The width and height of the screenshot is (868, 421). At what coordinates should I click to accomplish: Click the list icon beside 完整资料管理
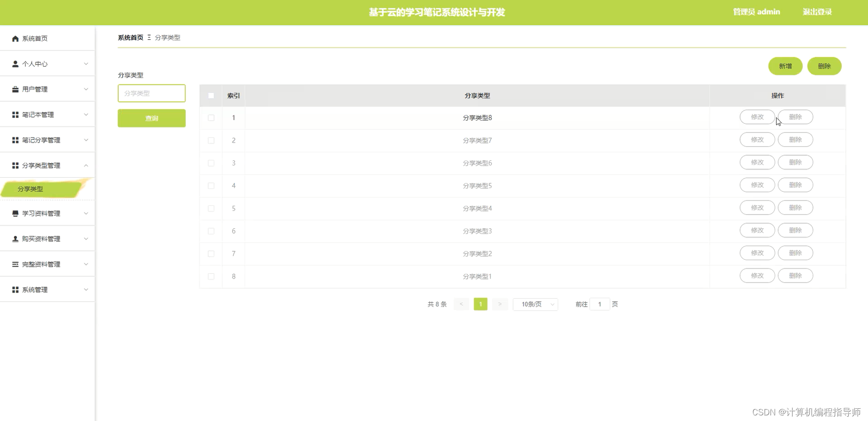15,264
